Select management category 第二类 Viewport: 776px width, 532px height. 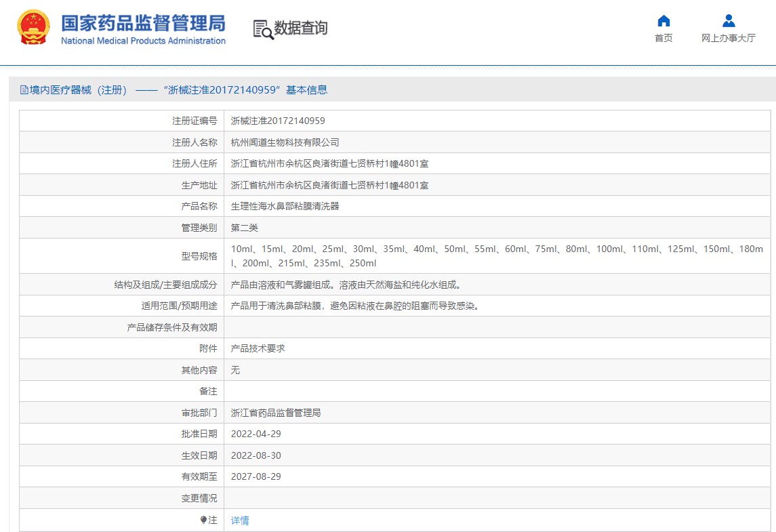(x=245, y=228)
